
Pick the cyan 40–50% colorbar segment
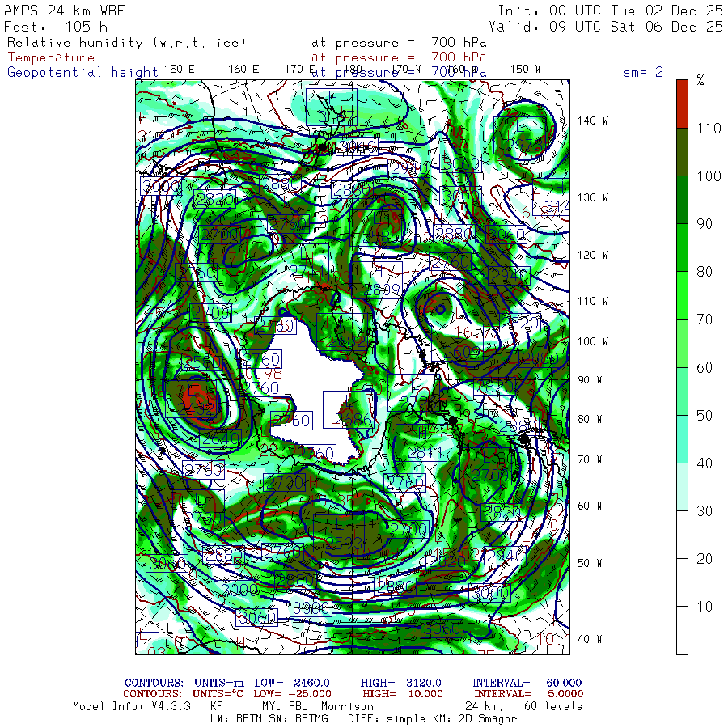682,438
